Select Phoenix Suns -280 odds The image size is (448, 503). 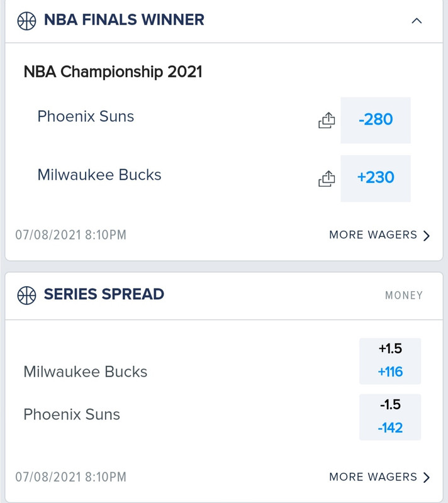pyautogui.click(x=376, y=120)
